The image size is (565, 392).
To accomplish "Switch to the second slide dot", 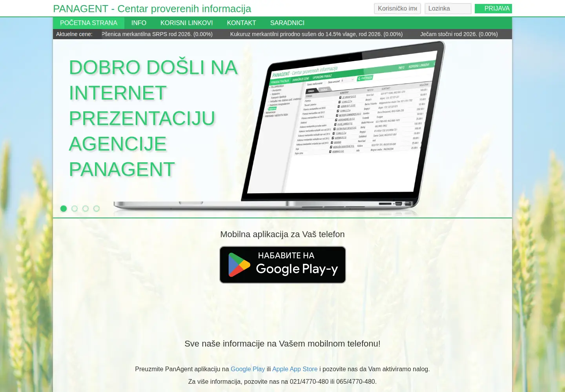I will [75, 209].
